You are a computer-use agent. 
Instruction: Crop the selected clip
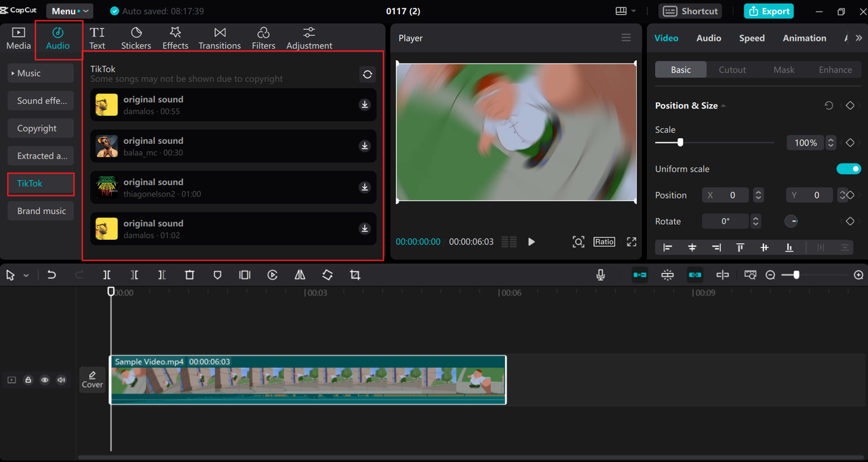tap(355, 275)
